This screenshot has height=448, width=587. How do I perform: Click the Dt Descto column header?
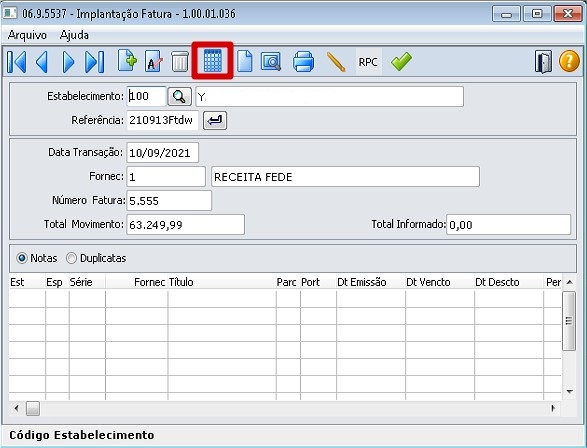pos(508,282)
